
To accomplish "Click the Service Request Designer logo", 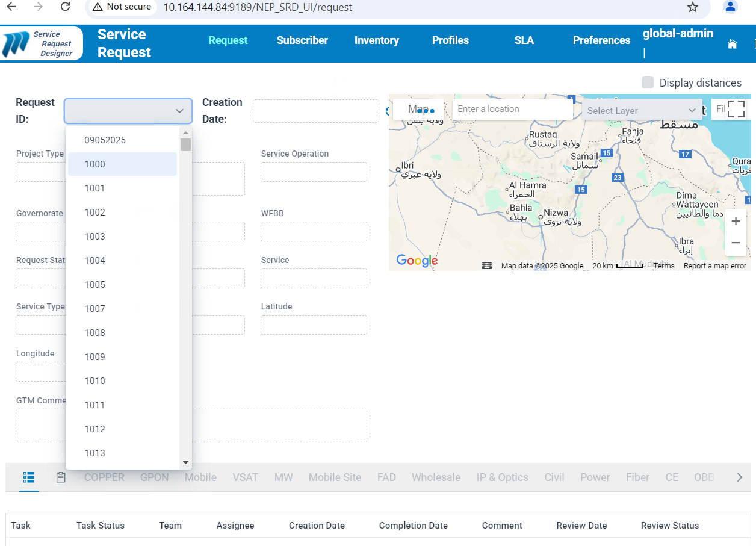I will pos(42,44).
